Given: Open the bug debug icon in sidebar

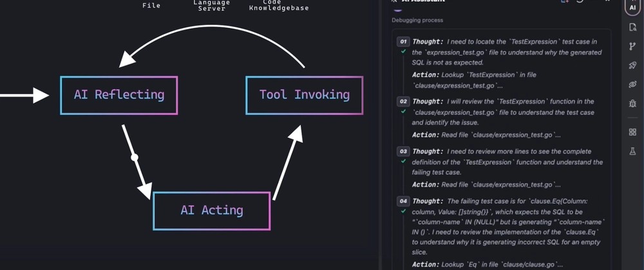Looking at the screenshot, I should tap(632, 103).
